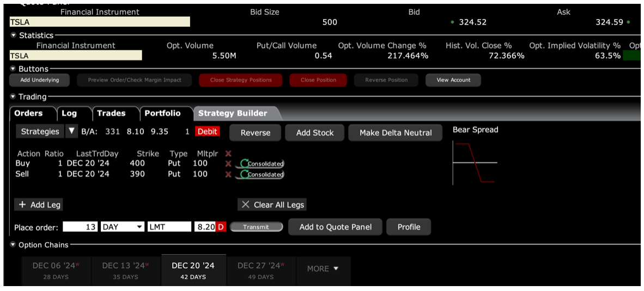Click the Add Stock button
The image size is (644, 291).
315,133
